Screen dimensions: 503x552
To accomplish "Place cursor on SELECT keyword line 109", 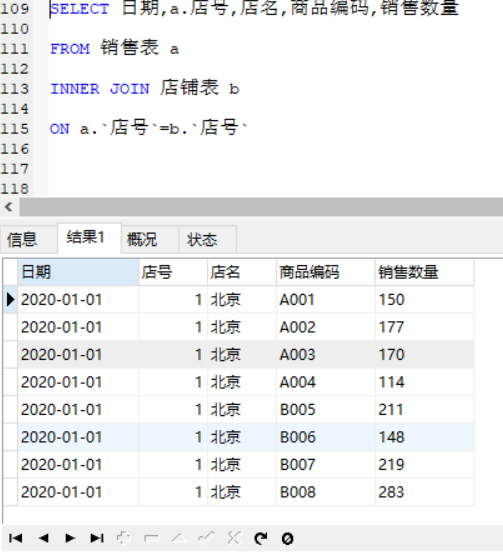I will [x=80, y=9].
